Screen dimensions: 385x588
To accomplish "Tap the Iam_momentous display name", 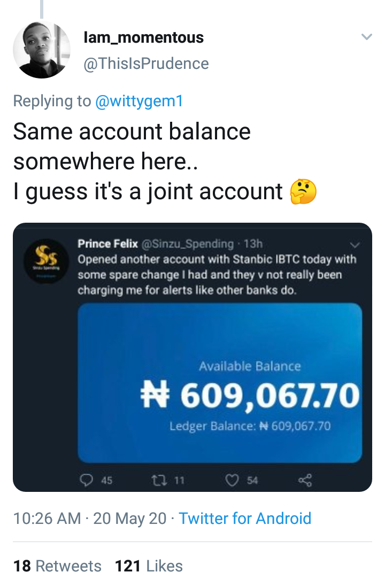I will [144, 37].
